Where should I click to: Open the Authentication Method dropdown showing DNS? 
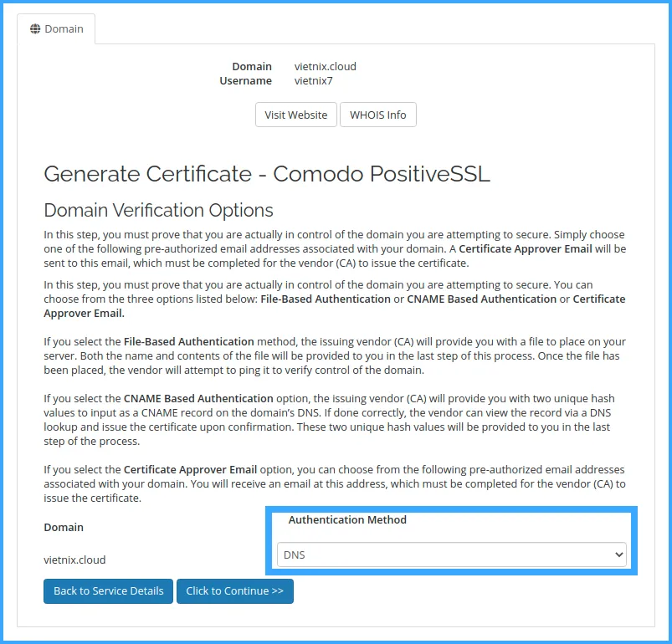click(451, 554)
